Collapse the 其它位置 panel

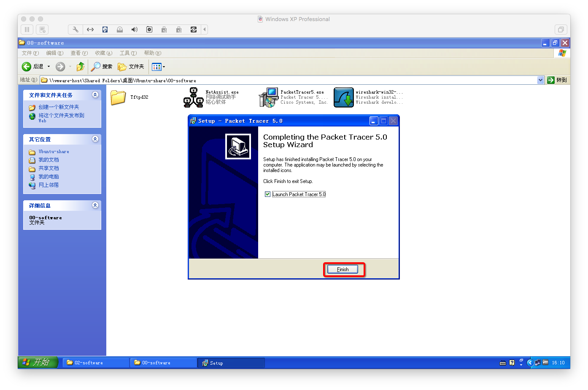(x=95, y=139)
